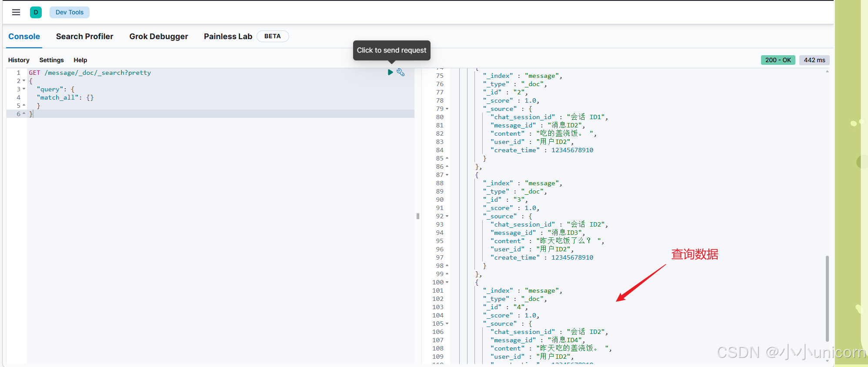Click the 442 ms response time badge
The height and width of the screenshot is (367, 868).
pyautogui.click(x=815, y=60)
